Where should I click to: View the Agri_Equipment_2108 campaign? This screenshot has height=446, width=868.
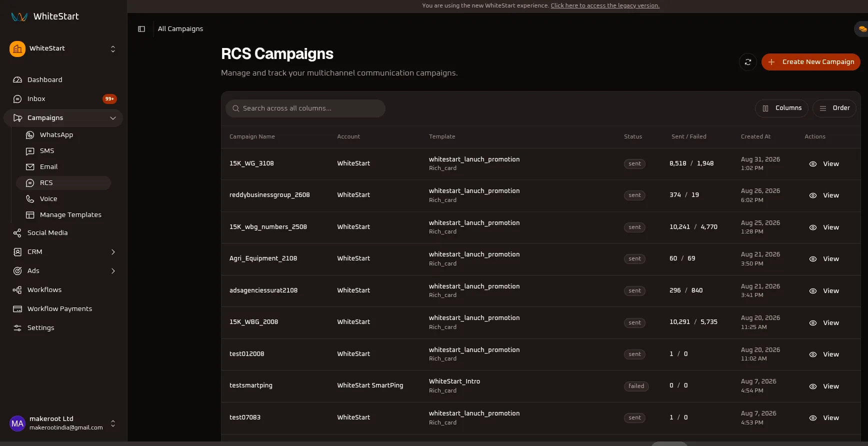824,259
